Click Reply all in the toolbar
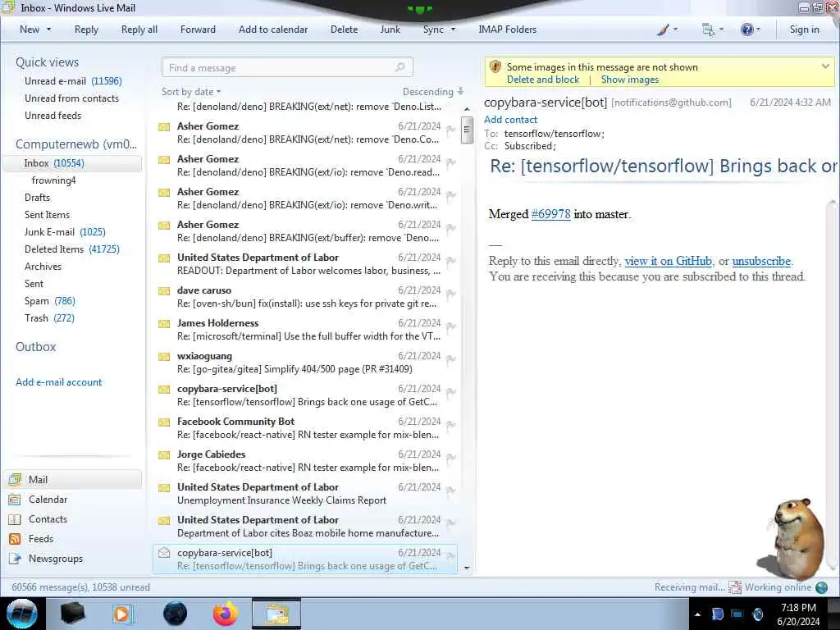This screenshot has height=630, width=840. [x=139, y=30]
